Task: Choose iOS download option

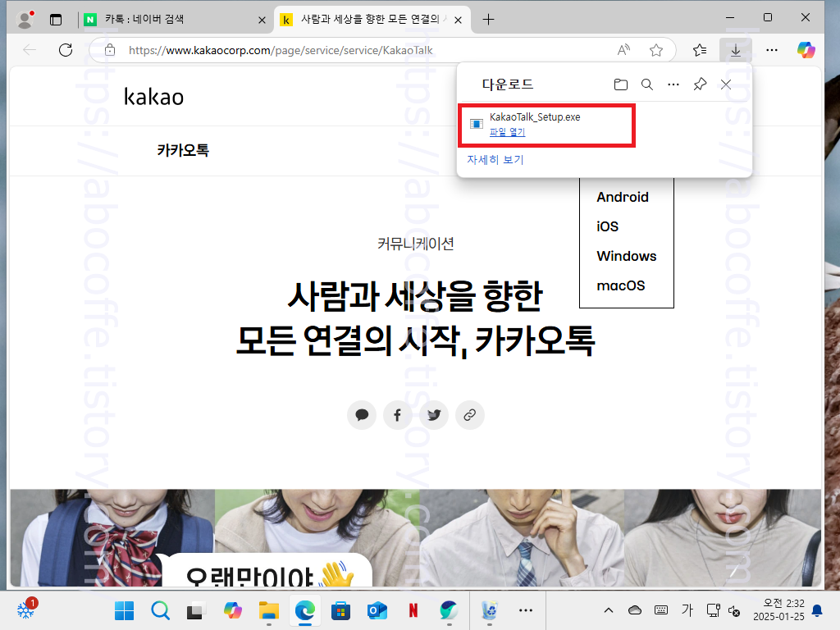Action: tap(608, 226)
